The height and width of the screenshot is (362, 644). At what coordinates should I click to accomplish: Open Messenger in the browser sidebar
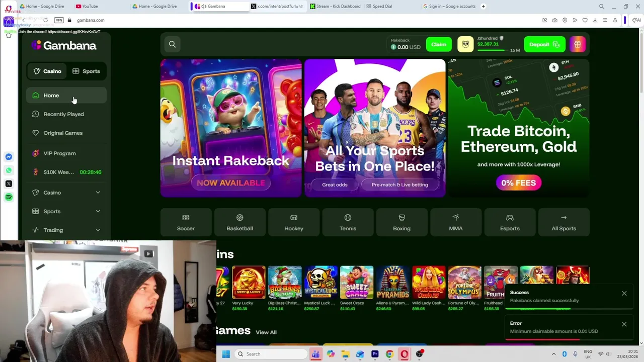click(x=9, y=157)
